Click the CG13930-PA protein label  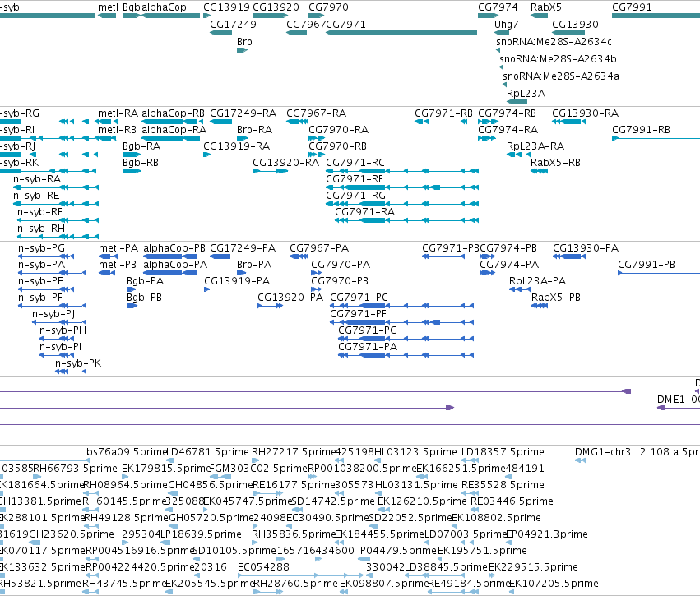[586, 248]
